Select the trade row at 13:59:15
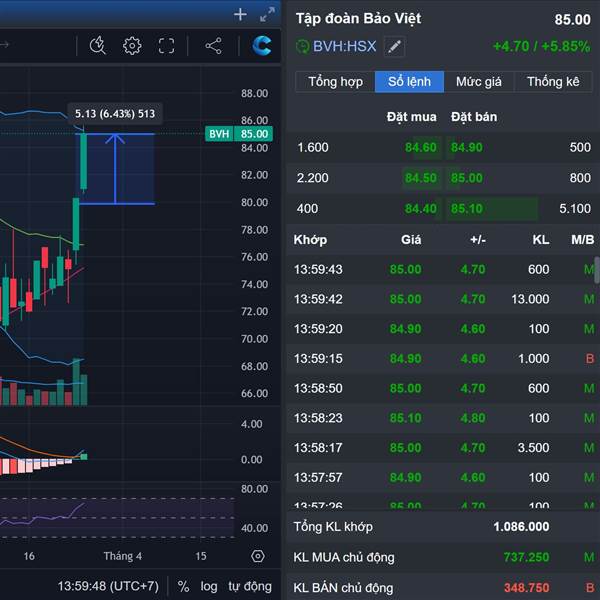This screenshot has width=600, height=600. [443, 359]
